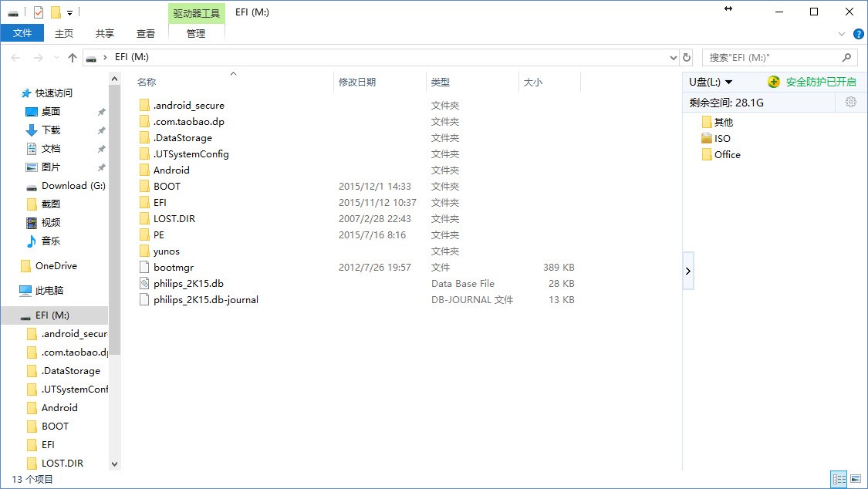Image resolution: width=868 pixels, height=489 pixels.
Task: Open the ISO folder in U盘 panel
Action: click(721, 139)
